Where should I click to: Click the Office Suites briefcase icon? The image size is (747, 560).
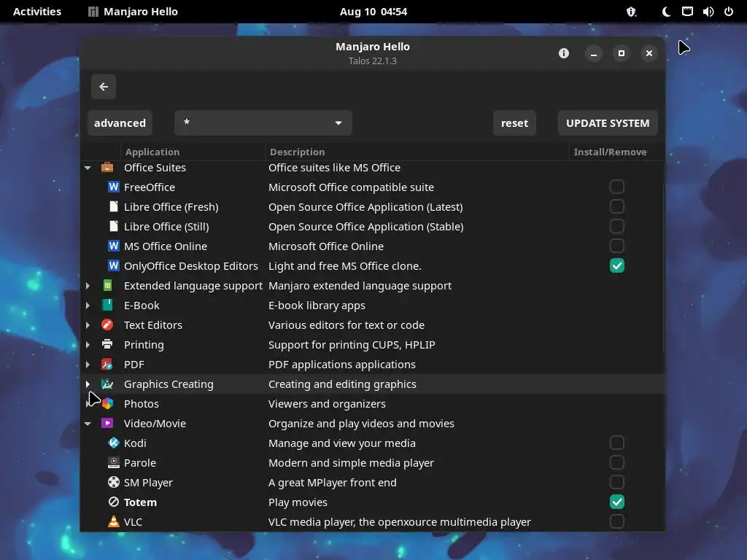[x=107, y=168]
